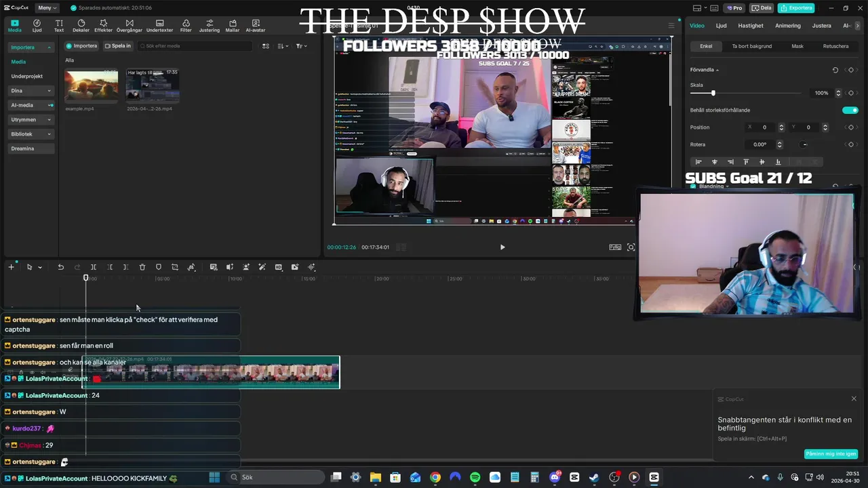Click the Sök efter media search field
The image size is (868, 488).
pos(195,46)
